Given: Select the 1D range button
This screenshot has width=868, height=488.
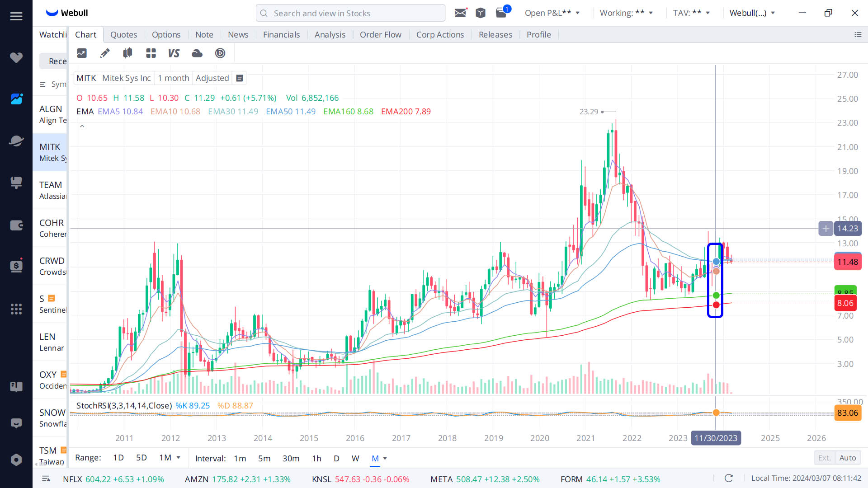Looking at the screenshot, I should [x=118, y=458].
